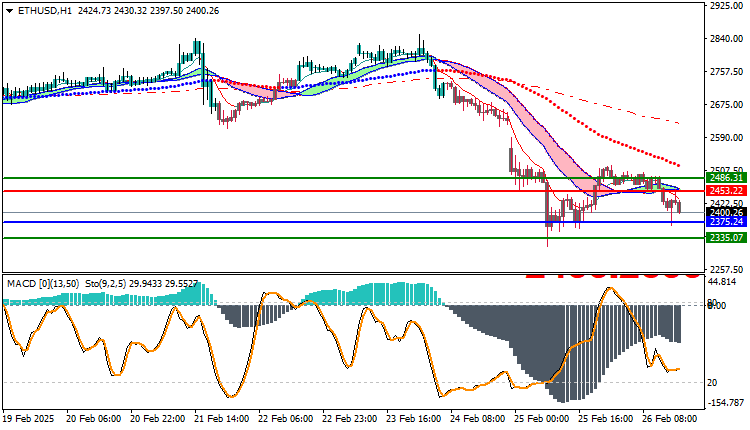The height and width of the screenshot is (430, 750).
Task: Click the 2375.24 blue price label
Action: [x=726, y=221]
